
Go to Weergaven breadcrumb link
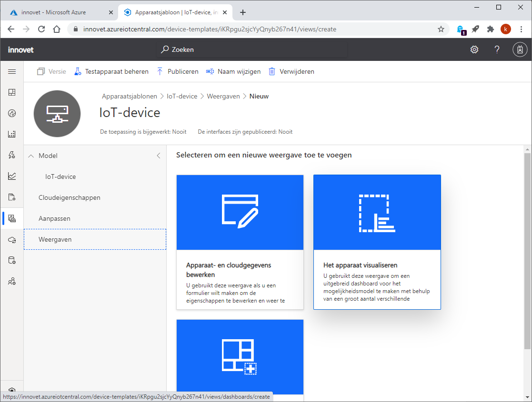pos(223,96)
